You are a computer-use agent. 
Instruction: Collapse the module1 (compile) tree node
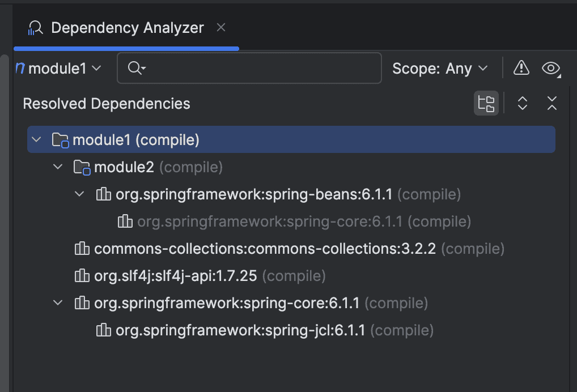coord(37,139)
